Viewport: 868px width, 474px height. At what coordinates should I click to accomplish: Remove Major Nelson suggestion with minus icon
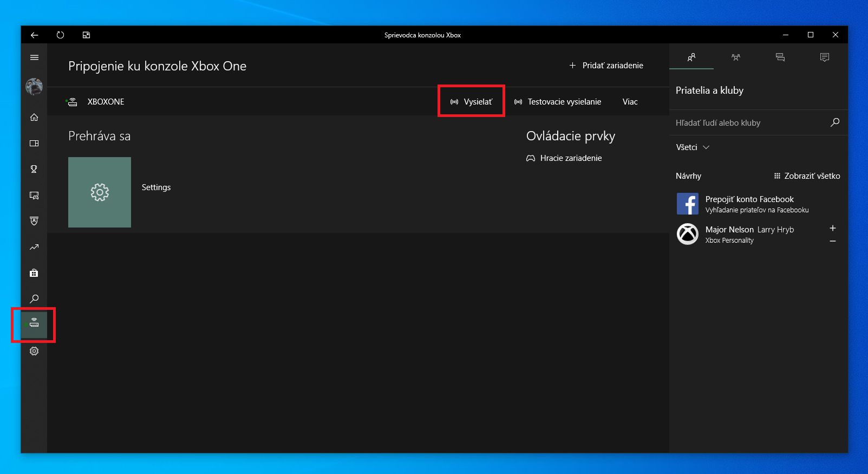(833, 241)
